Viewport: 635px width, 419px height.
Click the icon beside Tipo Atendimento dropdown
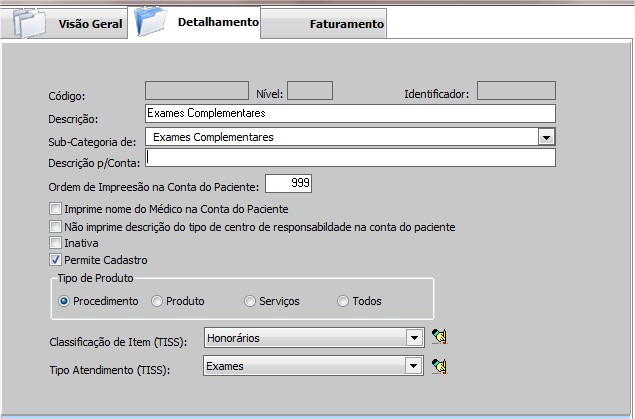(439, 366)
